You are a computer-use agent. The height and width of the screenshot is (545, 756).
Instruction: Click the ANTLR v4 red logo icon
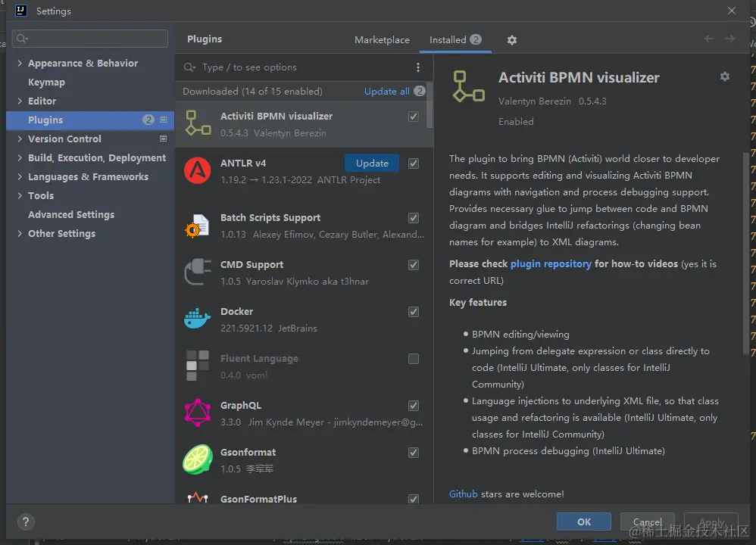coord(197,170)
